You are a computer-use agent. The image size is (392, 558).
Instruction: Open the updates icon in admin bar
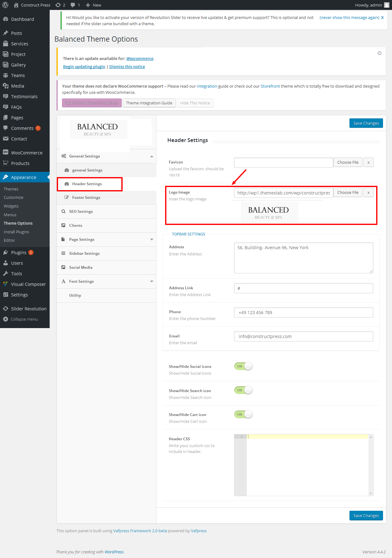pyautogui.click(x=58, y=5)
